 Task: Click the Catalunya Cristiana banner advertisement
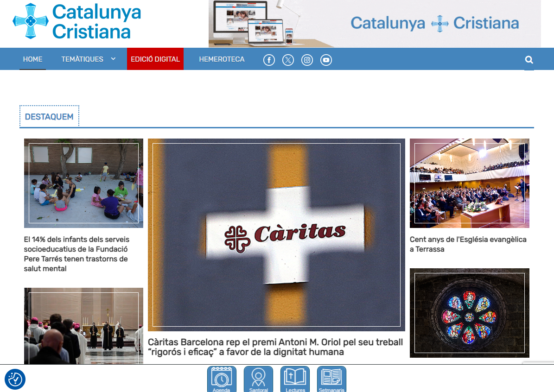pos(375,23)
